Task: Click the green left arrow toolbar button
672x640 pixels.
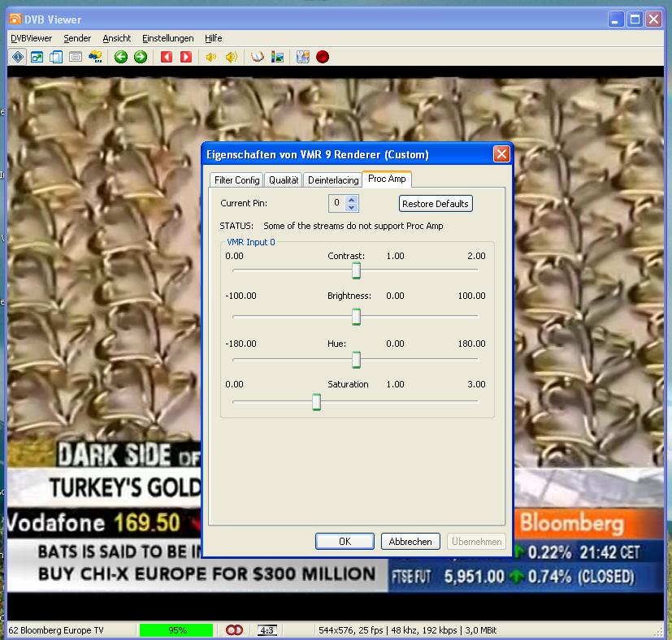Action: pyautogui.click(x=121, y=57)
